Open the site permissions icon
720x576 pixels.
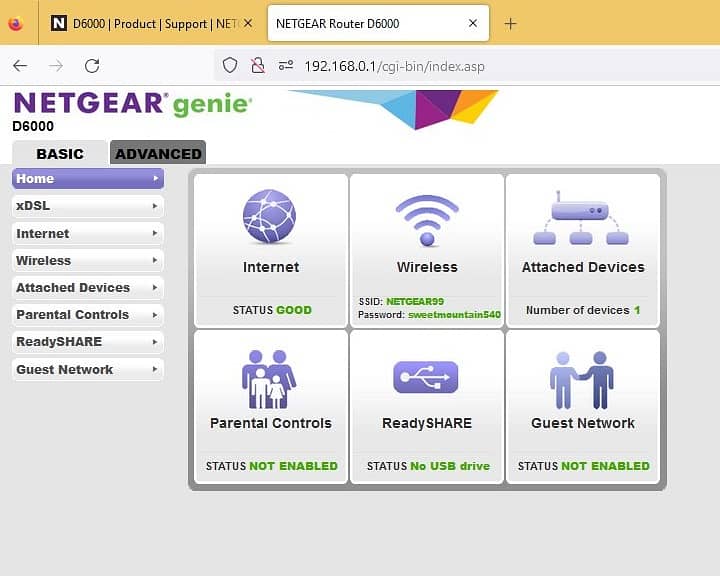click(286, 66)
